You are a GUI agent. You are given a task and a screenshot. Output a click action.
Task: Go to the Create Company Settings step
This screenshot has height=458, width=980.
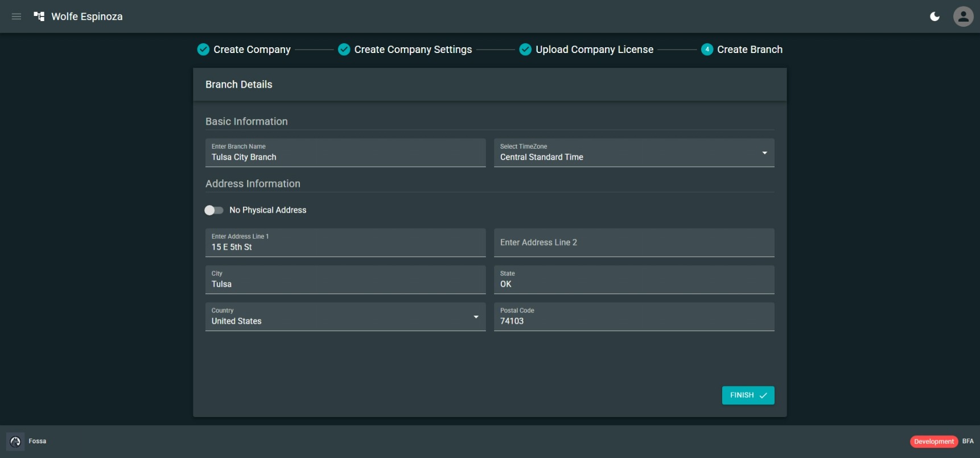point(413,50)
